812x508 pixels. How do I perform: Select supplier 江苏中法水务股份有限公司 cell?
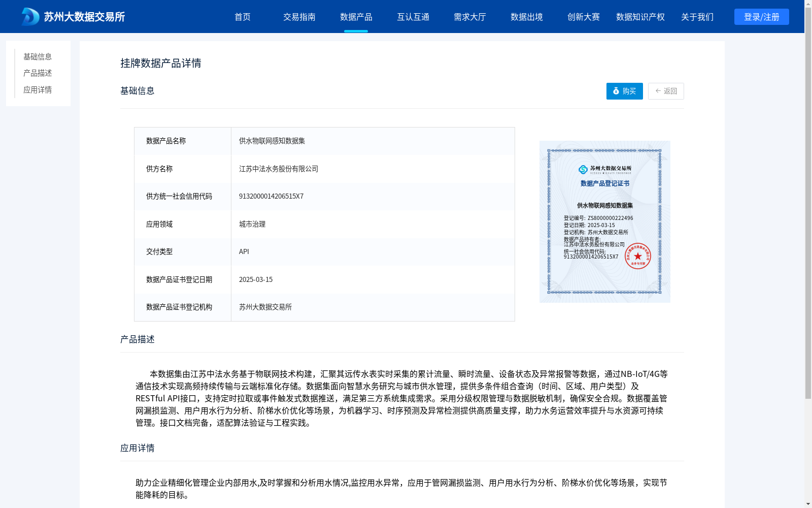coord(373,169)
